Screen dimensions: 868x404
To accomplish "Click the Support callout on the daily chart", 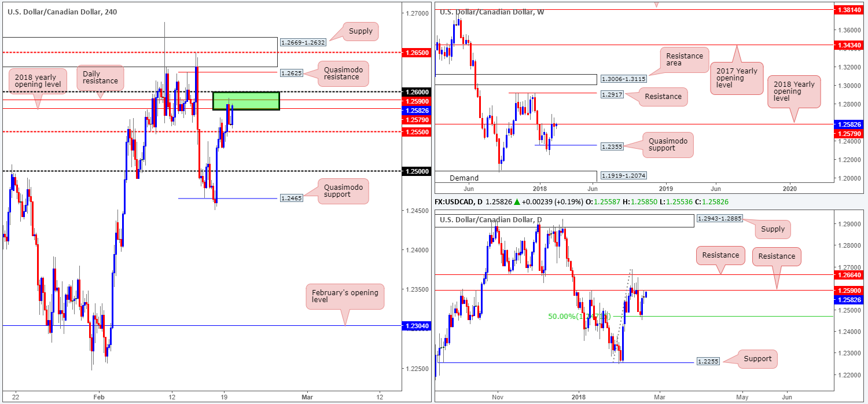I will tap(757, 359).
